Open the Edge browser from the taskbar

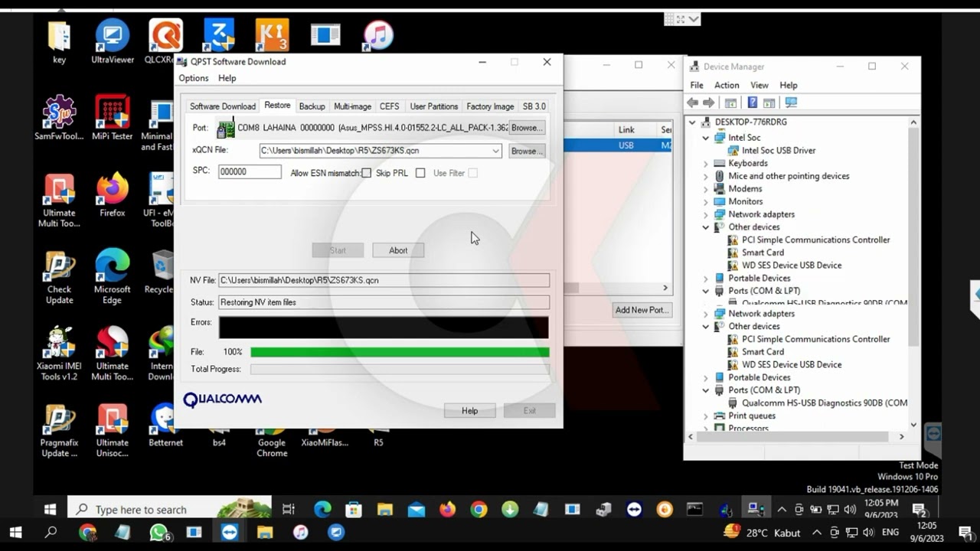pyautogui.click(x=322, y=510)
